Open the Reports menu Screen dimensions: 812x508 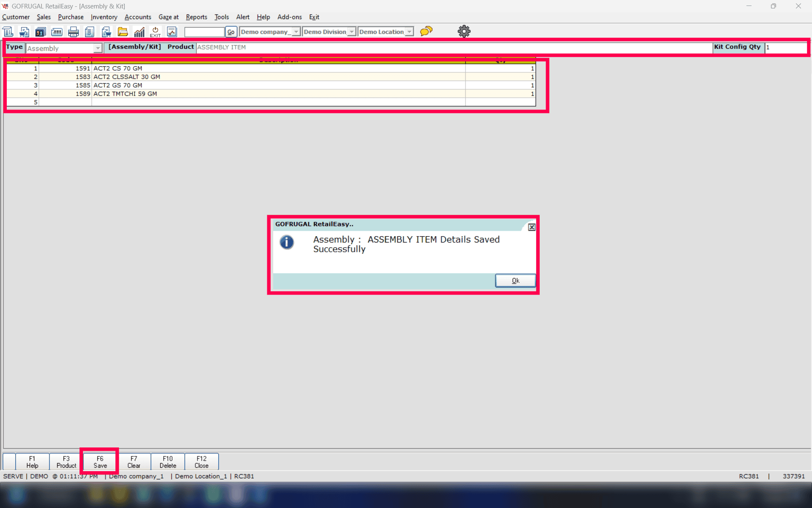coord(196,17)
